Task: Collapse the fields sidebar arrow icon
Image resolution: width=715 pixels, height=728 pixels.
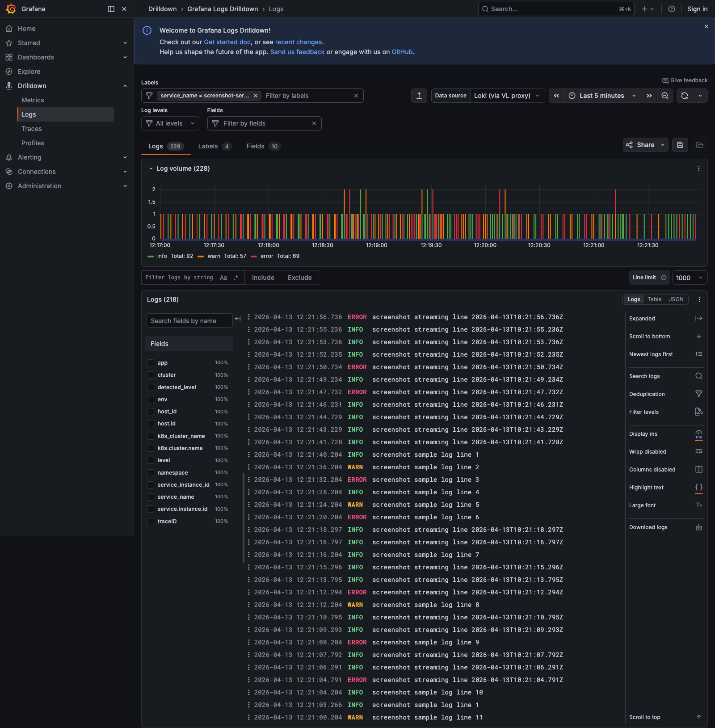Action: 238,319
